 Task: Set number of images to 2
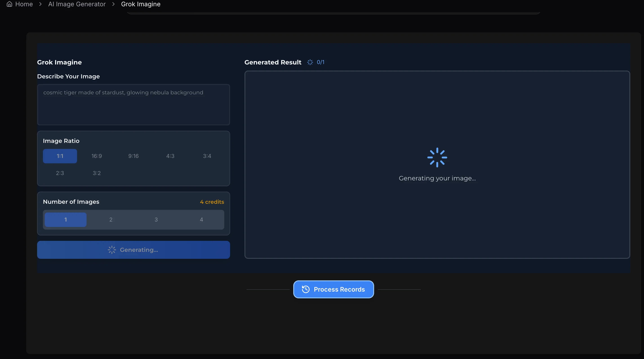(111, 219)
